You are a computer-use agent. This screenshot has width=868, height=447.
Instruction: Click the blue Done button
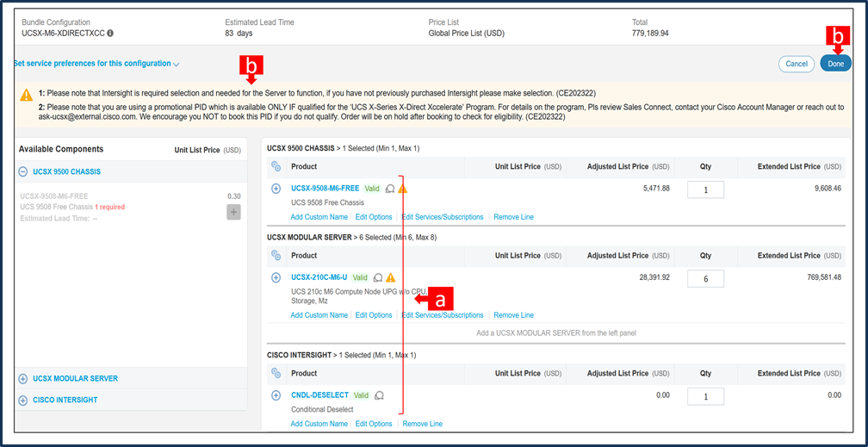click(x=835, y=64)
